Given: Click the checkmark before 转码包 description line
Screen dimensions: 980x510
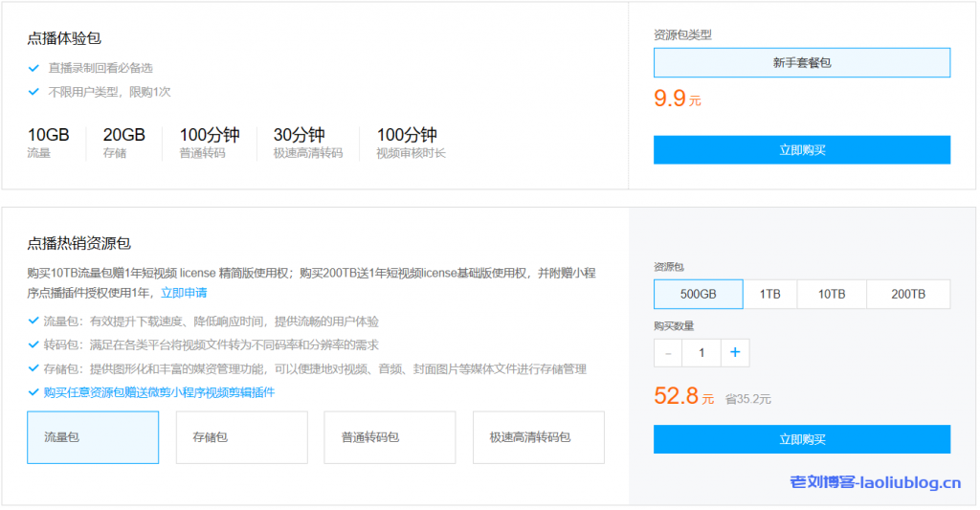Looking at the screenshot, I should 33,344.
